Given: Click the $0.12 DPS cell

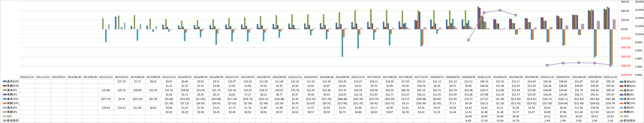Looking at the screenshot, I should [547, 116].
